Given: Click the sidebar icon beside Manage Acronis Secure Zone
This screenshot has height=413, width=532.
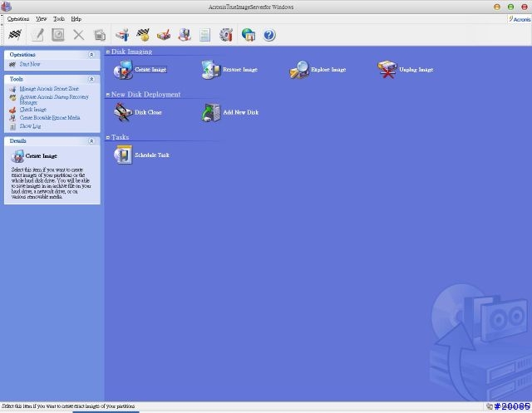Looking at the screenshot, I should (x=12, y=89).
